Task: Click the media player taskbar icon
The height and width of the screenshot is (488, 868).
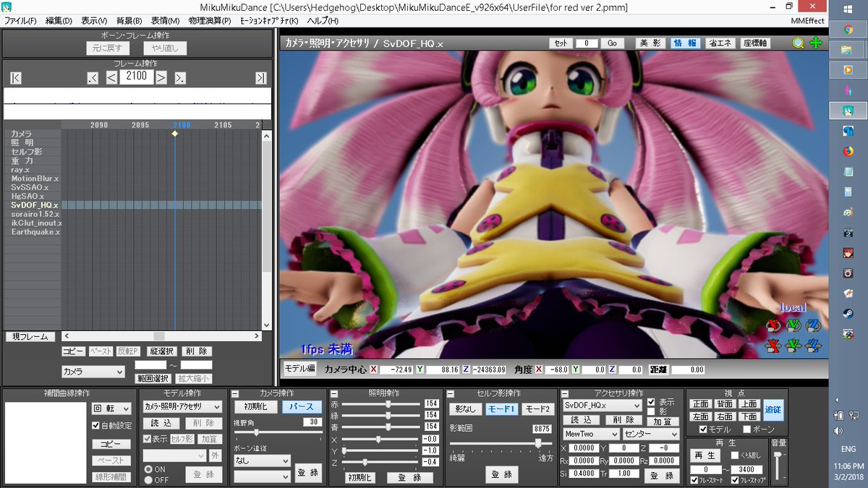Action: tap(848, 70)
